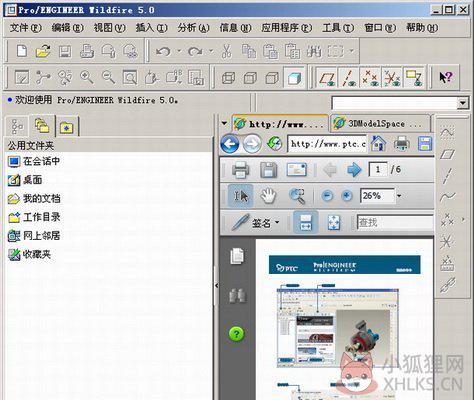The image size is (474, 400).
Task: Switch to hidden line display
Action: click(x=250, y=78)
